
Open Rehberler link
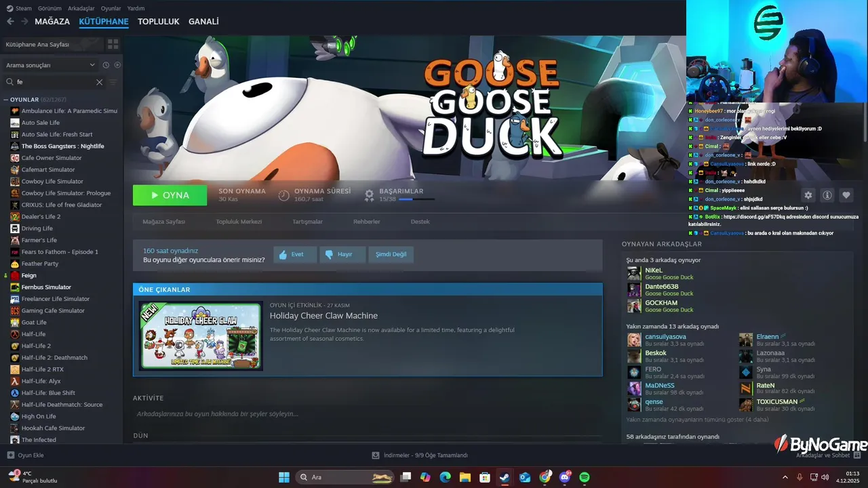(366, 222)
